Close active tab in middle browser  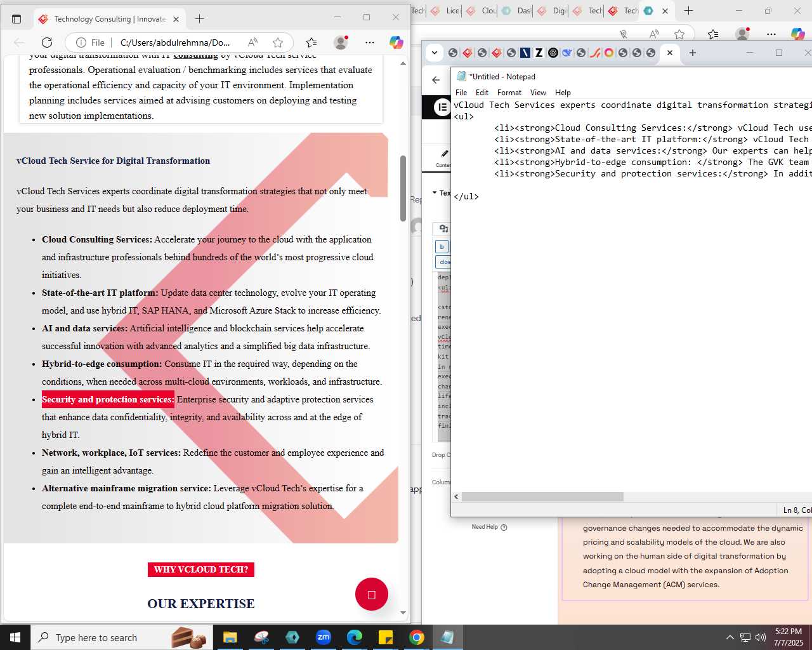[x=670, y=53]
